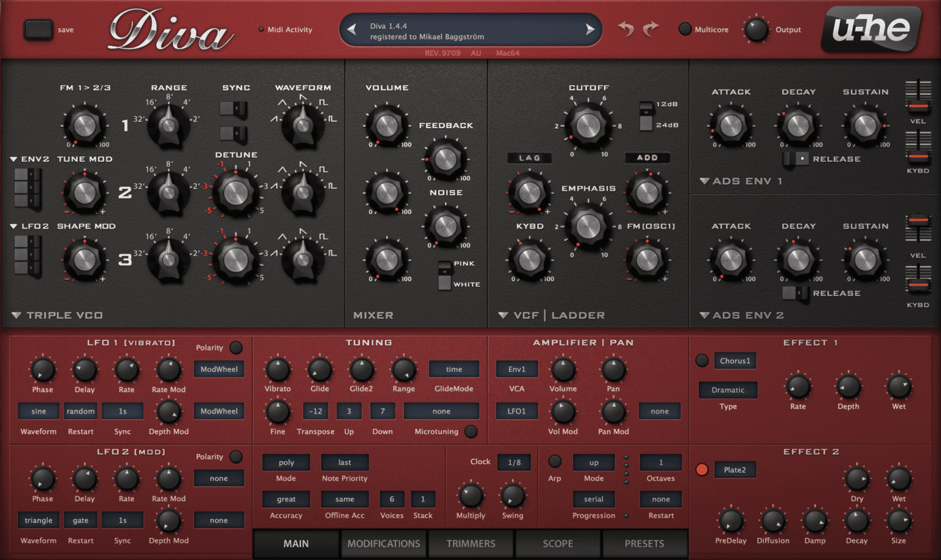Open the Dramatic chorus Type dropdown
The image size is (941, 560).
(x=728, y=390)
